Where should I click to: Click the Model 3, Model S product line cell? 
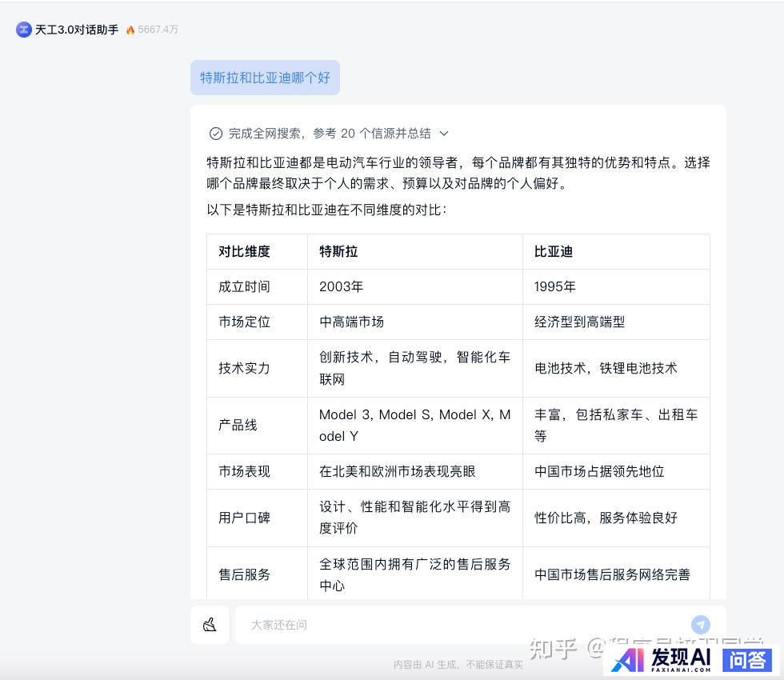point(414,425)
